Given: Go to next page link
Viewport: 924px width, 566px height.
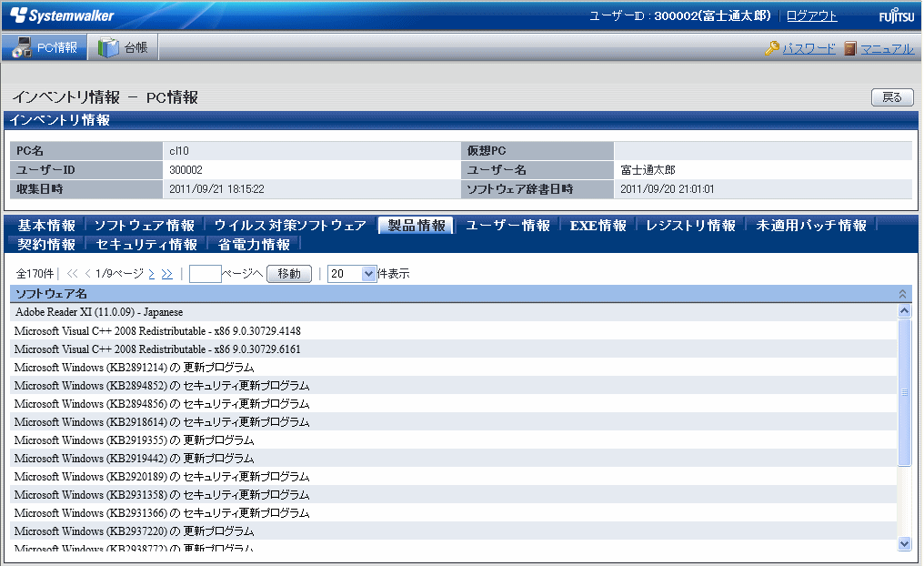Looking at the screenshot, I should [x=152, y=274].
